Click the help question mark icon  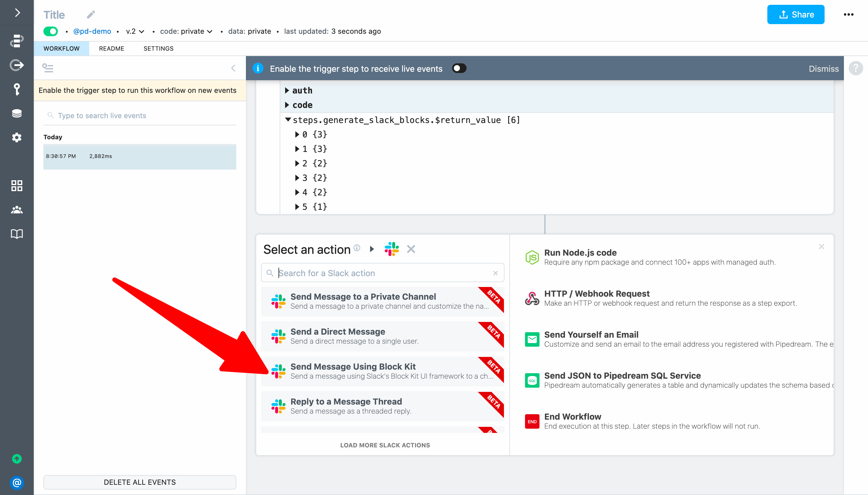pyautogui.click(x=855, y=68)
